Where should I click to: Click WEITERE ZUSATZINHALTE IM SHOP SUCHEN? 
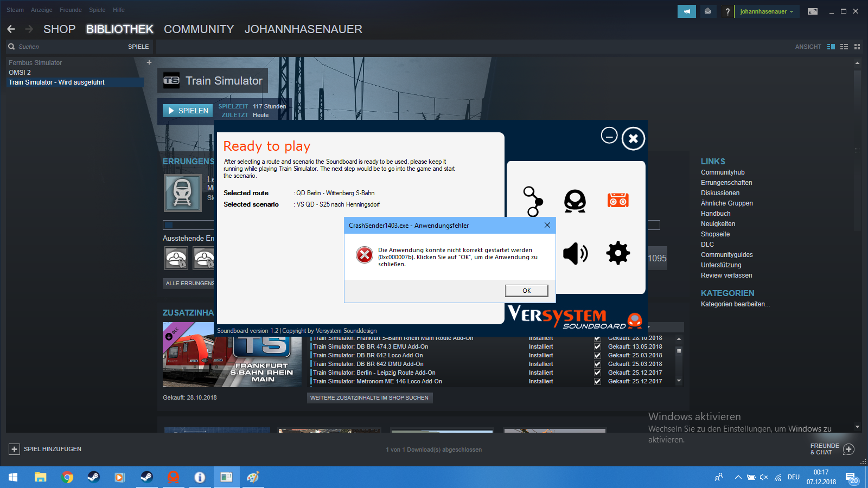click(369, 398)
